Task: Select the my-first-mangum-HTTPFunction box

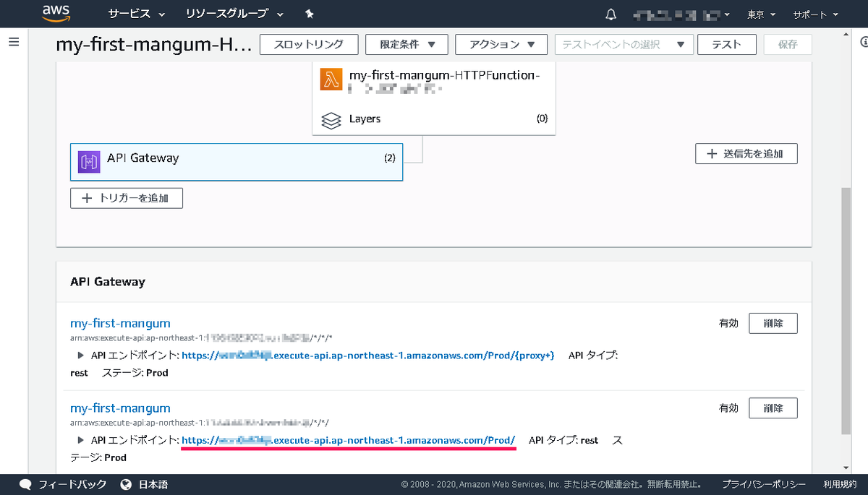Action: (434, 82)
